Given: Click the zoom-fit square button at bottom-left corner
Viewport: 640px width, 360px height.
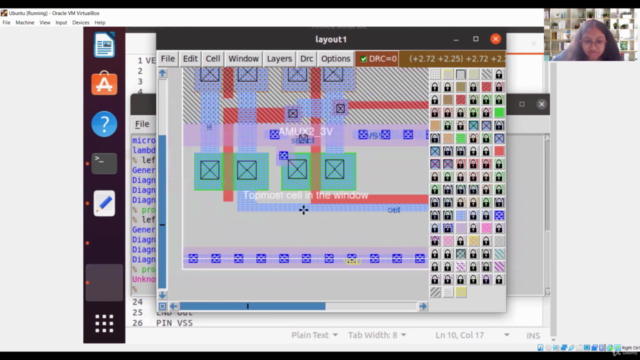Looking at the screenshot, I should (162, 306).
